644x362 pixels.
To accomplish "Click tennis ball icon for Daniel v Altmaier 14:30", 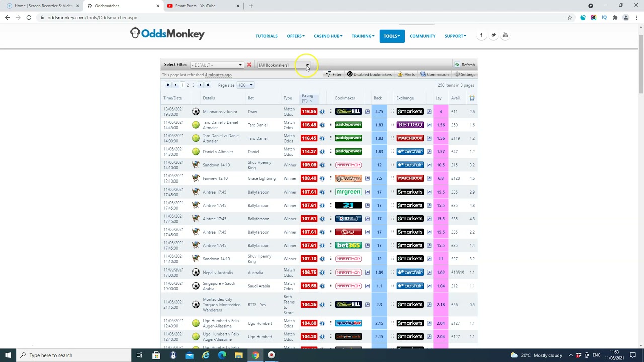I will [196, 152].
